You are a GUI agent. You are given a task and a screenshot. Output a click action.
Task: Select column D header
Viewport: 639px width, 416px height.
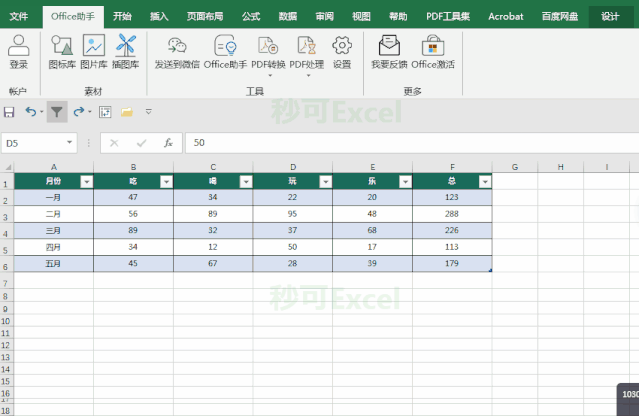tap(293, 167)
